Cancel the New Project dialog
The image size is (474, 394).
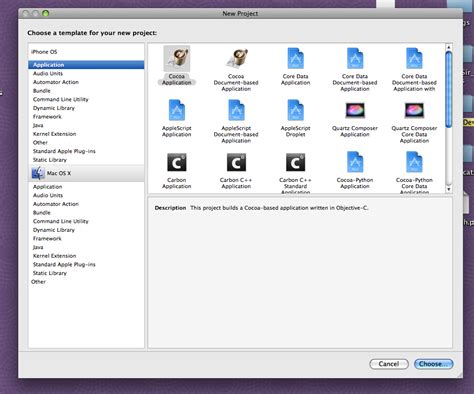(x=389, y=364)
